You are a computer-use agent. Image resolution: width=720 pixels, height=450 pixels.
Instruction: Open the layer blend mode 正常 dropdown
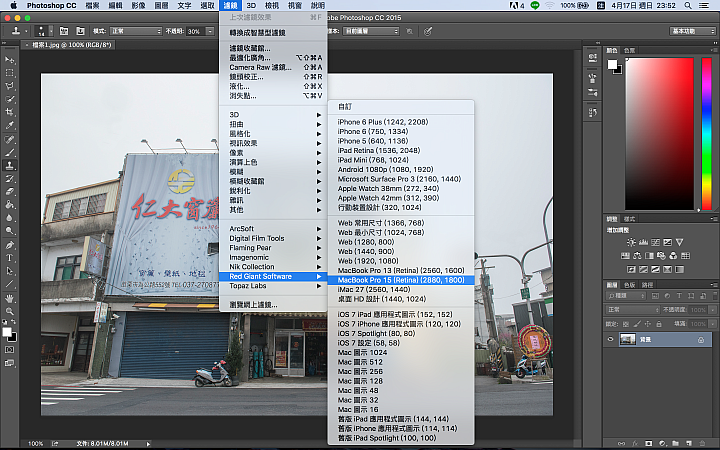click(632, 309)
